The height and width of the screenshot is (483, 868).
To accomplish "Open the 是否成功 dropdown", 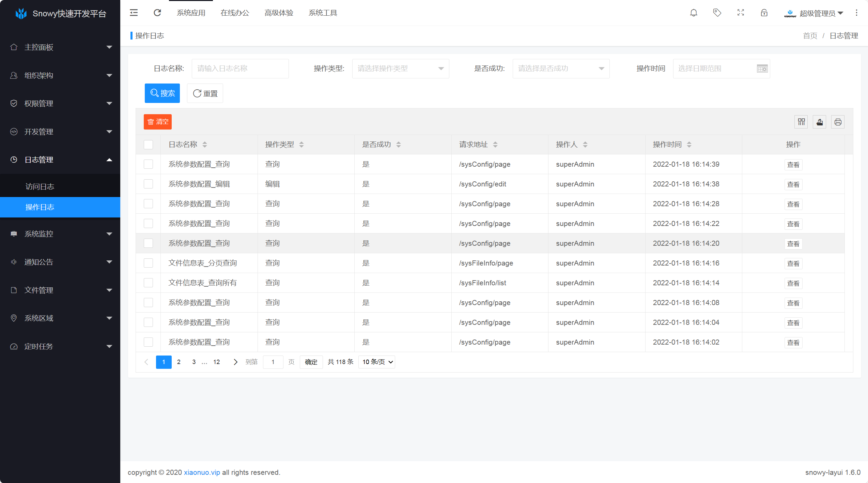I will click(x=561, y=69).
